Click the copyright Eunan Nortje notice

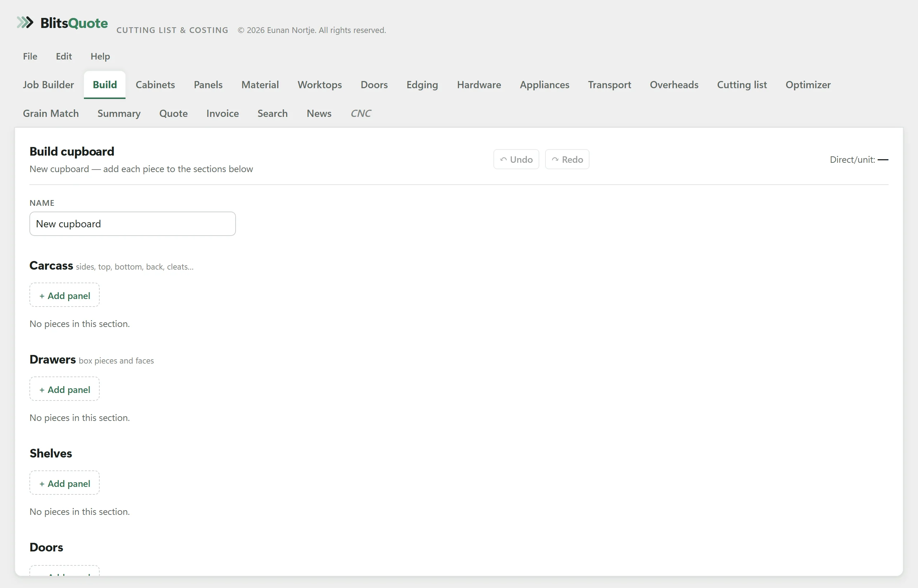312,30
